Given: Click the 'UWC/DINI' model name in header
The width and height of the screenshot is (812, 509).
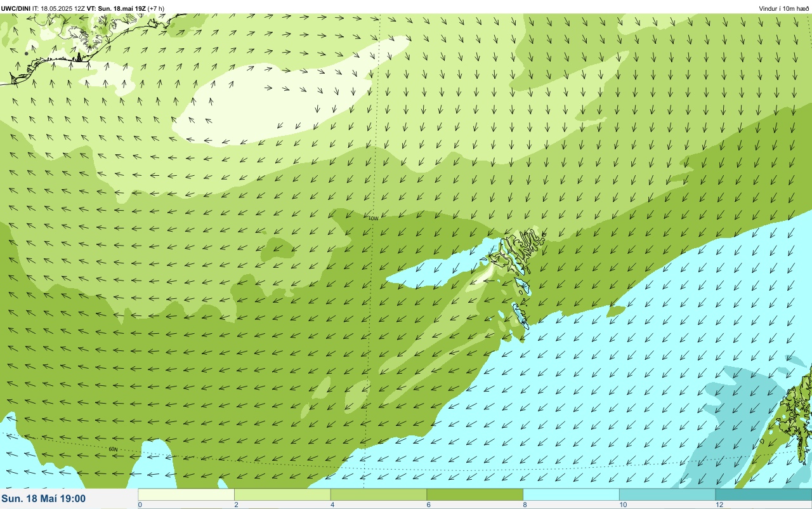Looking at the screenshot, I should coord(16,8).
